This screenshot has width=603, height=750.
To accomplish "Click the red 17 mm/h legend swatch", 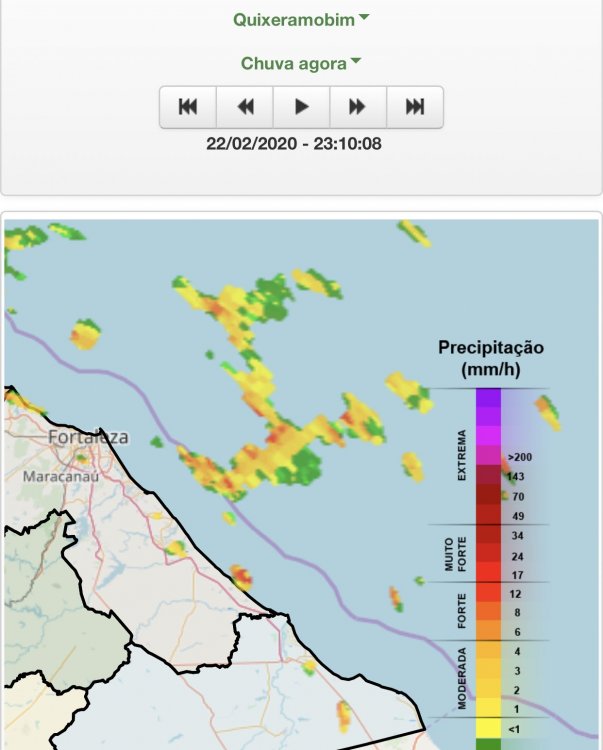I will 488,574.
